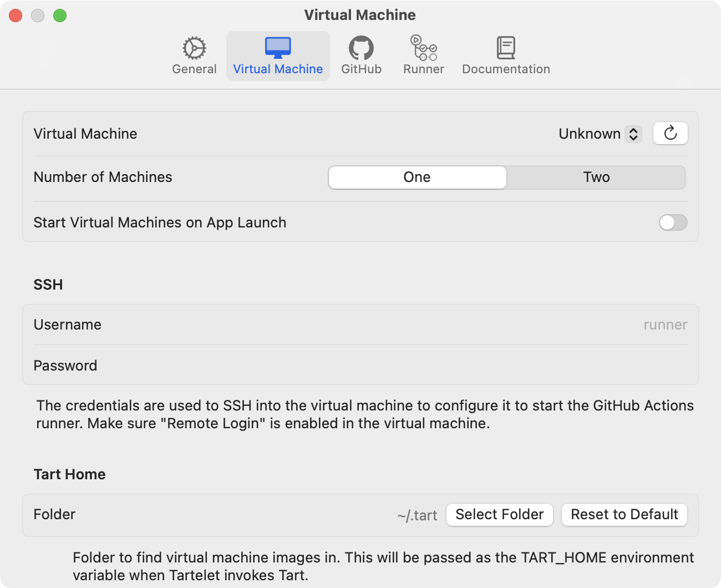Image resolution: width=721 pixels, height=588 pixels.
Task: Click the SSH section heading
Action: click(x=48, y=285)
